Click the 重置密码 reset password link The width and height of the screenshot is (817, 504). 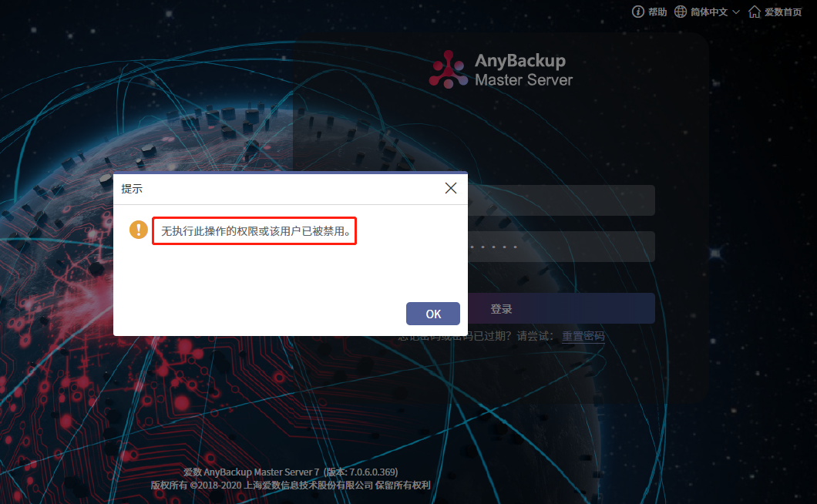pyautogui.click(x=583, y=336)
